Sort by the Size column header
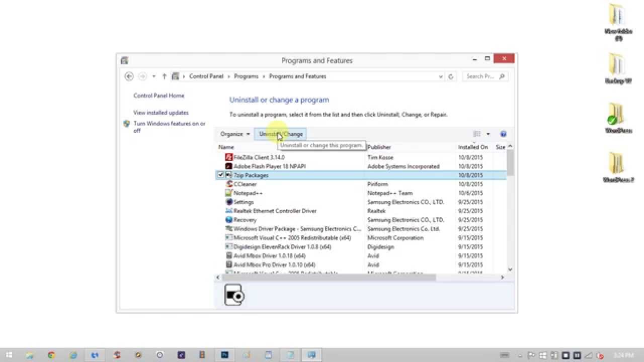 [x=501, y=147]
